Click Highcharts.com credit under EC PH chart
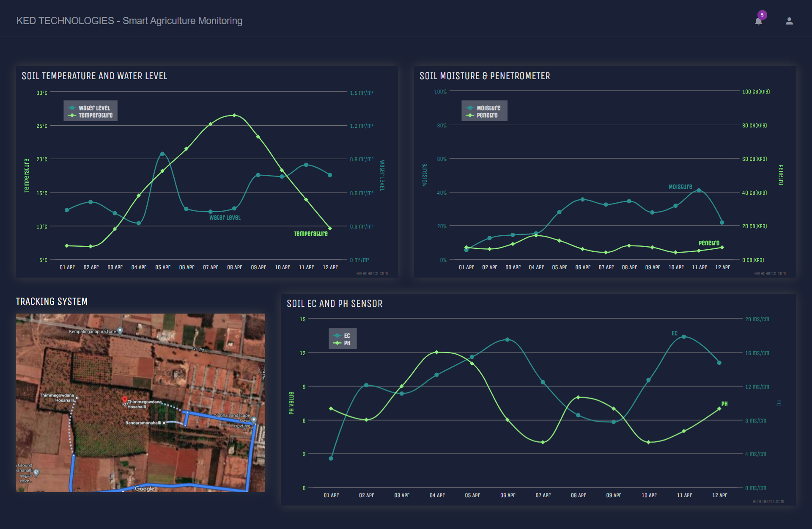This screenshot has width=812, height=529. point(768,501)
